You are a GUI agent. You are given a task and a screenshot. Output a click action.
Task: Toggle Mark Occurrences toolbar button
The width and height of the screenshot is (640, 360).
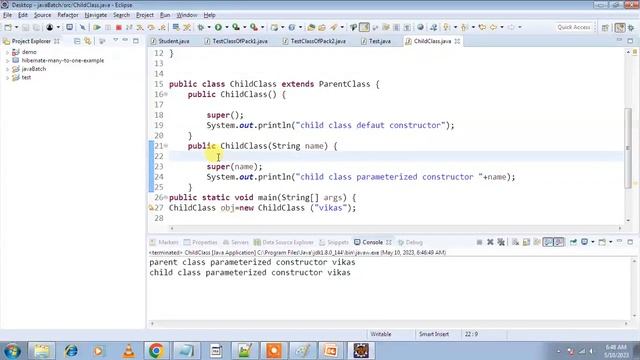pyautogui.click(x=364, y=27)
